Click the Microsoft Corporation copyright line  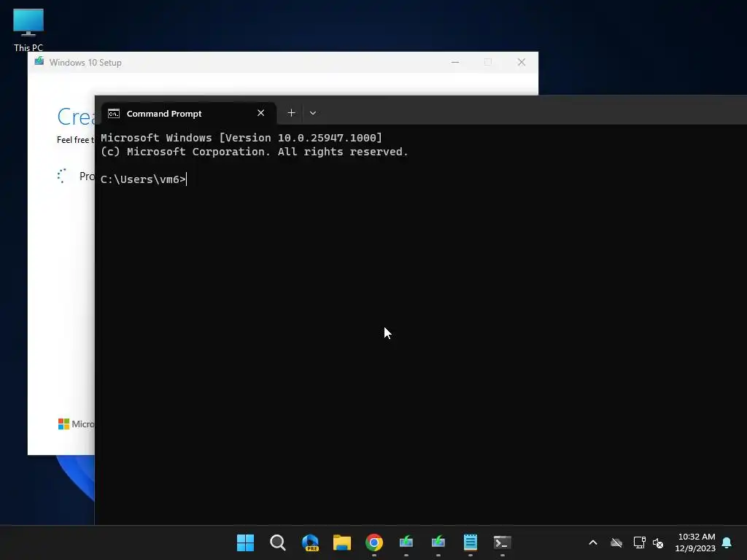click(255, 152)
